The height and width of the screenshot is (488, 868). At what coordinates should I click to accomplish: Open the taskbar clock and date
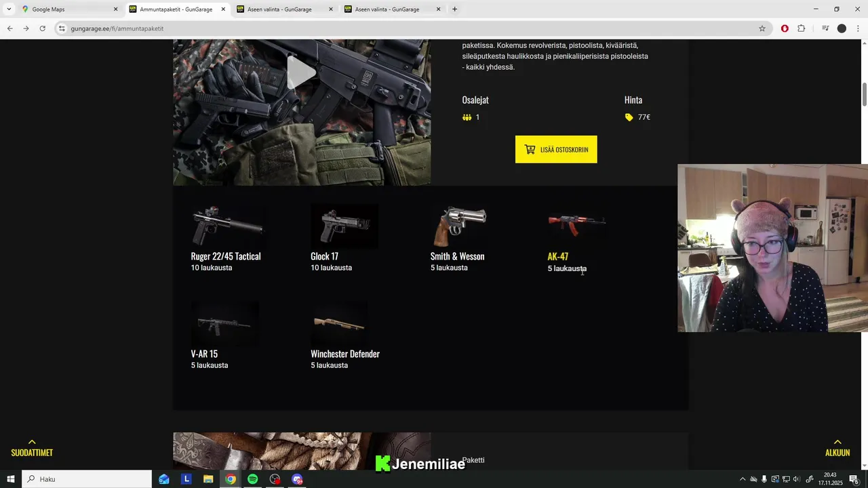tap(830, 479)
